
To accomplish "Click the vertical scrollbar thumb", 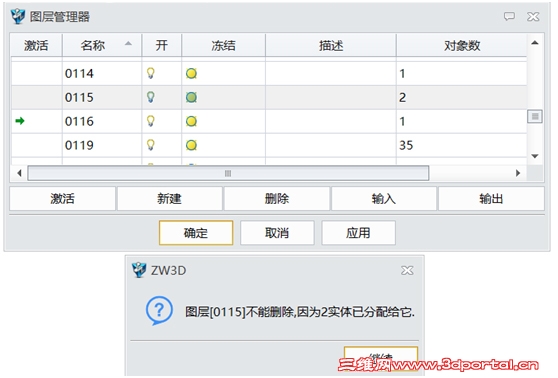I will [x=535, y=116].
